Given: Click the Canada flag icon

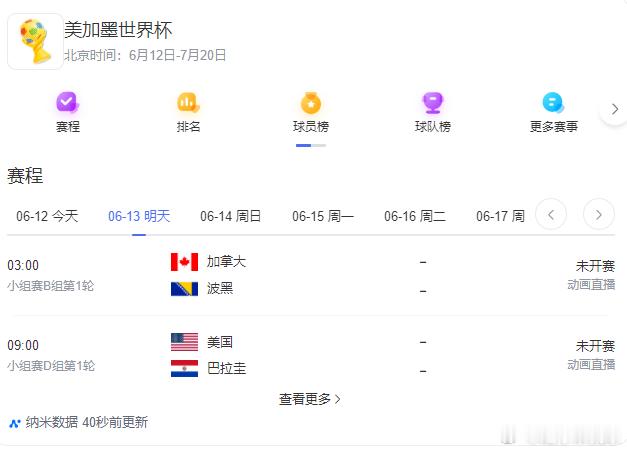Looking at the screenshot, I should (184, 262).
